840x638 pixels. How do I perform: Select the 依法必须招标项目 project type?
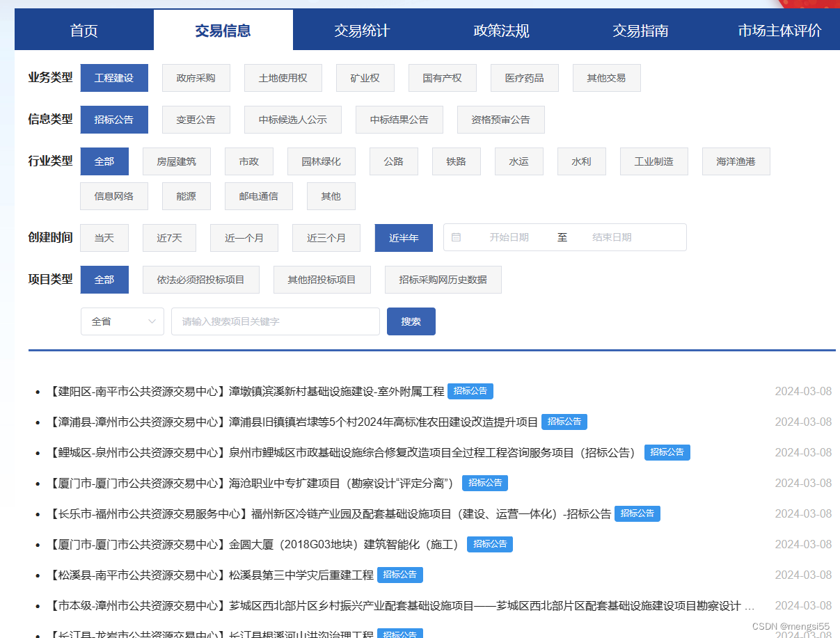coord(201,279)
